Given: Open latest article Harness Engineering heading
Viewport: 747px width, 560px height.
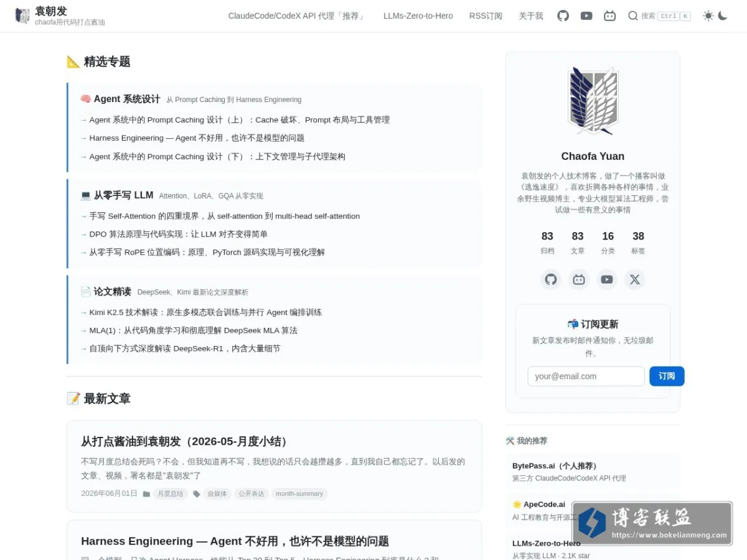Looking at the screenshot, I should [x=235, y=541].
